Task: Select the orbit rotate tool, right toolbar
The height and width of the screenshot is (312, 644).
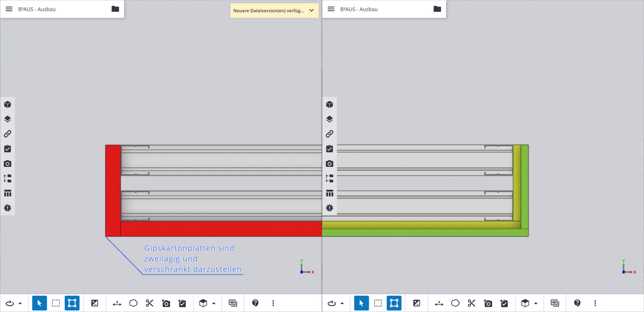Action: (x=332, y=303)
